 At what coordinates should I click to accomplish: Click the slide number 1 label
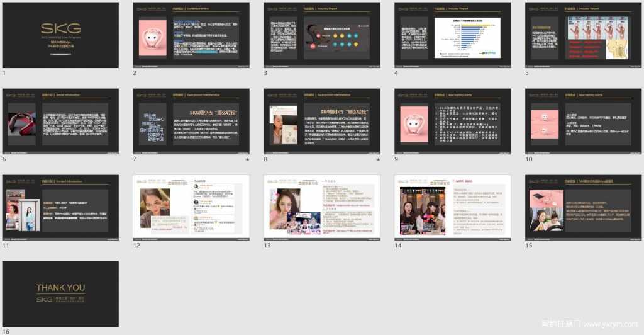pos(4,73)
